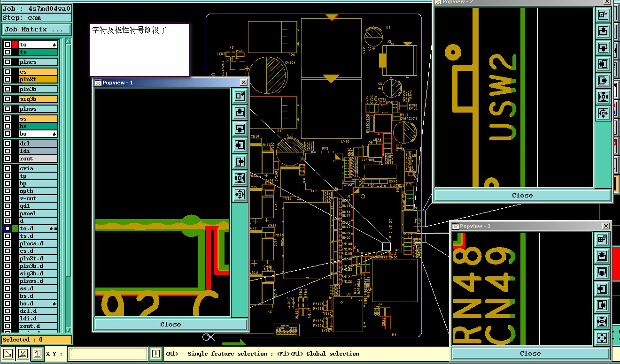The height and width of the screenshot is (364, 620).
Task: Click the 'Step: cam' label
Action: (x=36, y=18)
